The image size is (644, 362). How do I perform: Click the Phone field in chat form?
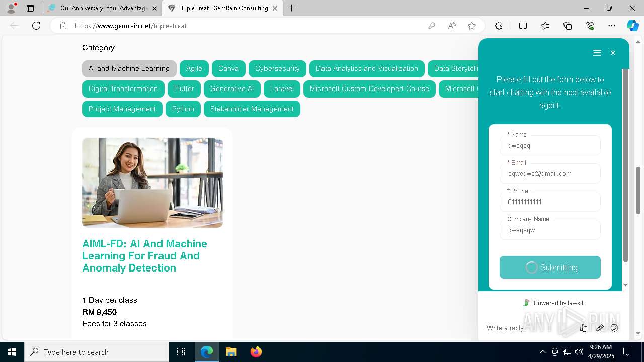coord(550,202)
